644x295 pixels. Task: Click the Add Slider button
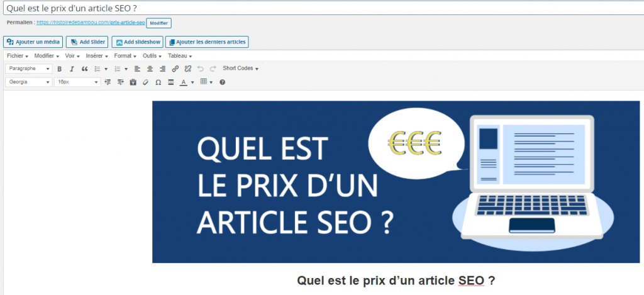coord(87,42)
